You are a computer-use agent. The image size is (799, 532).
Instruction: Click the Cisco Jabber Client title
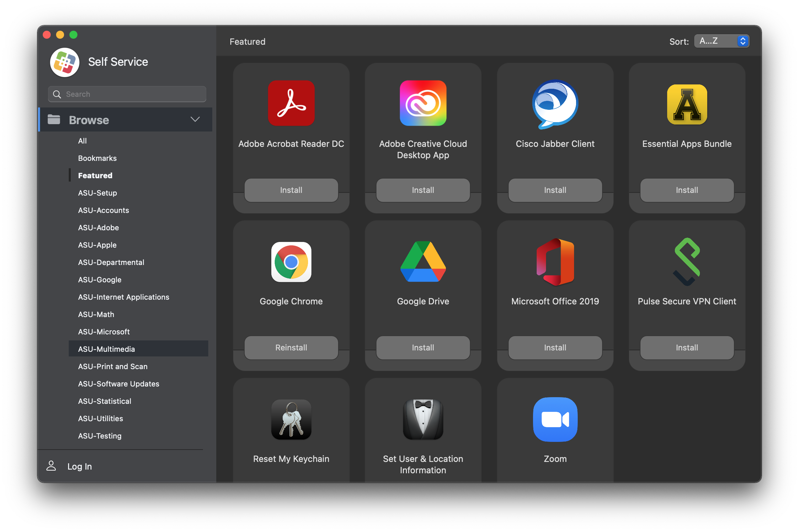point(555,144)
